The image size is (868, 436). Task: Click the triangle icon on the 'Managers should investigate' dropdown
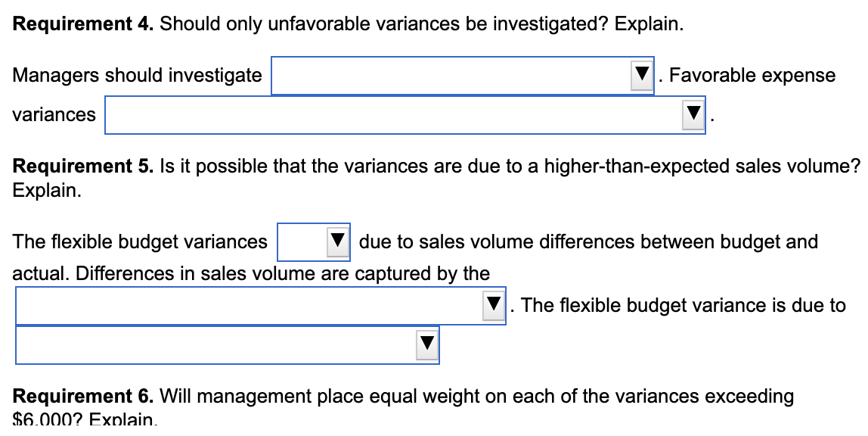(641, 75)
